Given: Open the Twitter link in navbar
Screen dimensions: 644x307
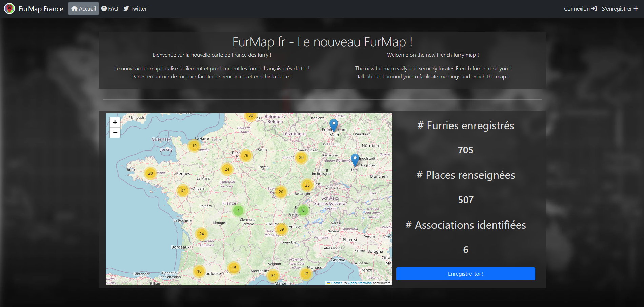Looking at the screenshot, I should click(x=135, y=8).
